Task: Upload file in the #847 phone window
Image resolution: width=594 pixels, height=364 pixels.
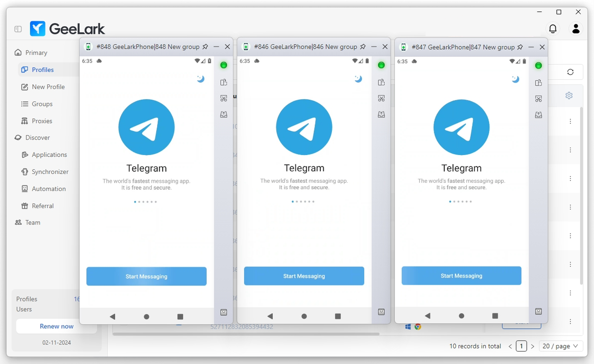Action: tap(538, 114)
